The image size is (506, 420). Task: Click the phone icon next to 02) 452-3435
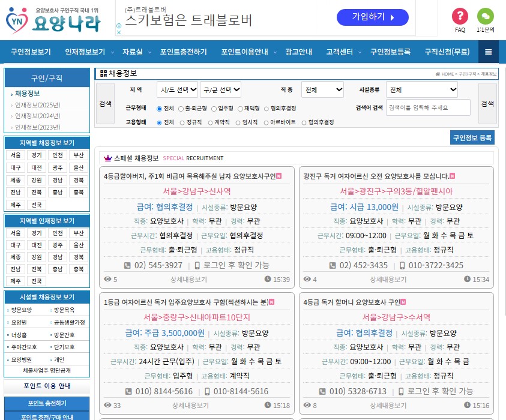pos(332,265)
